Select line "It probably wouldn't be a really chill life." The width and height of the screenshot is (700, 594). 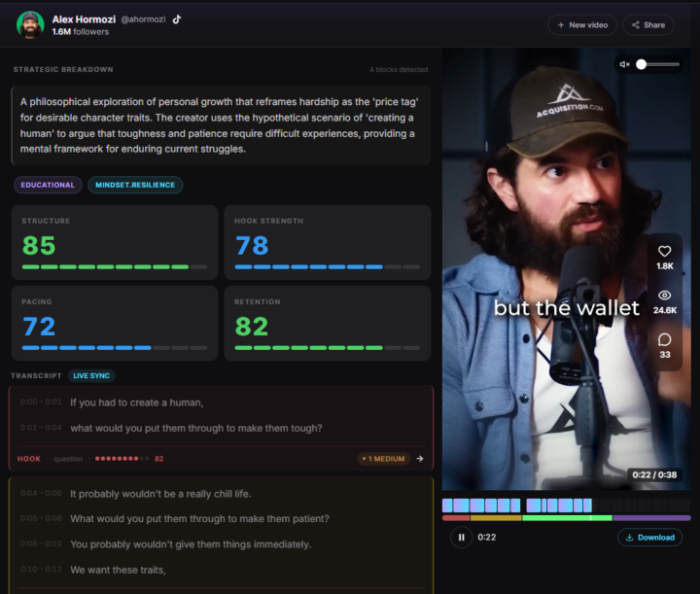point(160,494)
